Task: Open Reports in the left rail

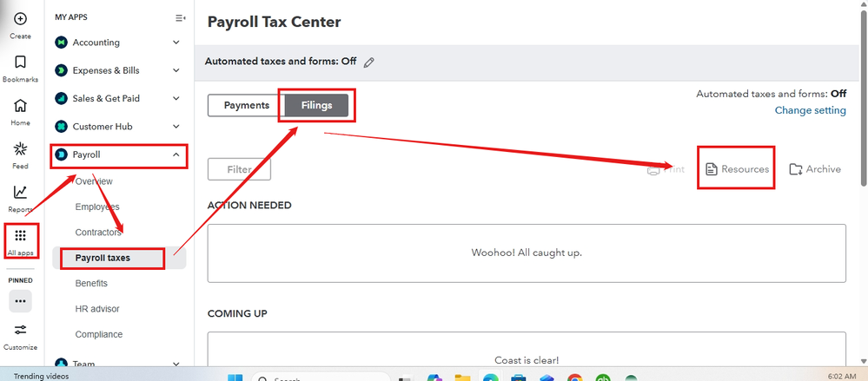Action: tap(20, 192)
